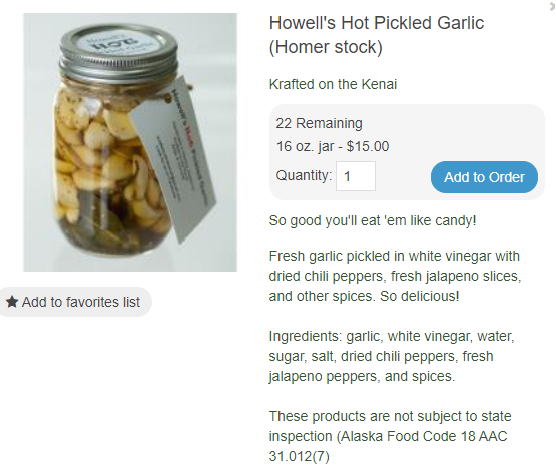Close the product popup with the corner X
The width and height of the screenshot is (556, 476).
[552, 6]
